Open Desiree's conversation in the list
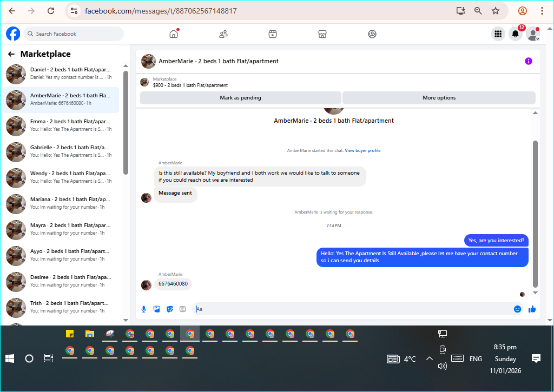The height and width of the screenshot is (392, 554). pos(61,282)
